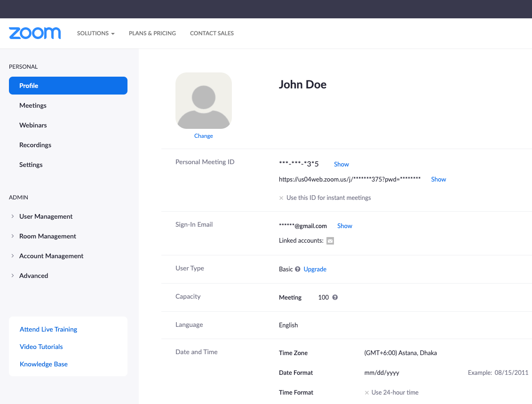Image resolution: width=532 pixels, height=404 pixels.
Task: Expand Account Management section
Action: click(x=51, y=256)
